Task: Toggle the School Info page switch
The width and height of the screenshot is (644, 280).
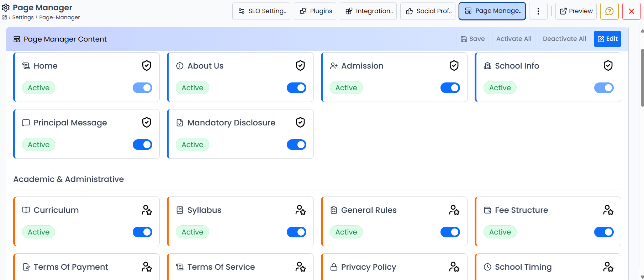Action: (604, 88)
